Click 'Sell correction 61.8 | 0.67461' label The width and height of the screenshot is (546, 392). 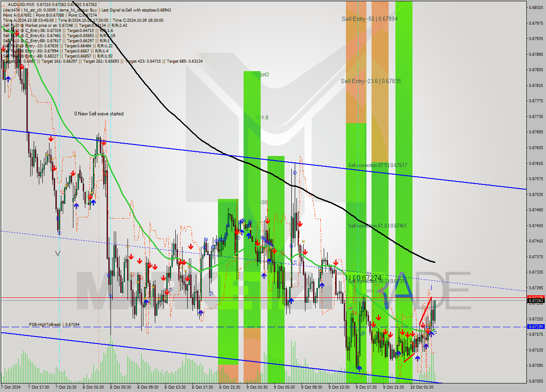click(377, 225)
